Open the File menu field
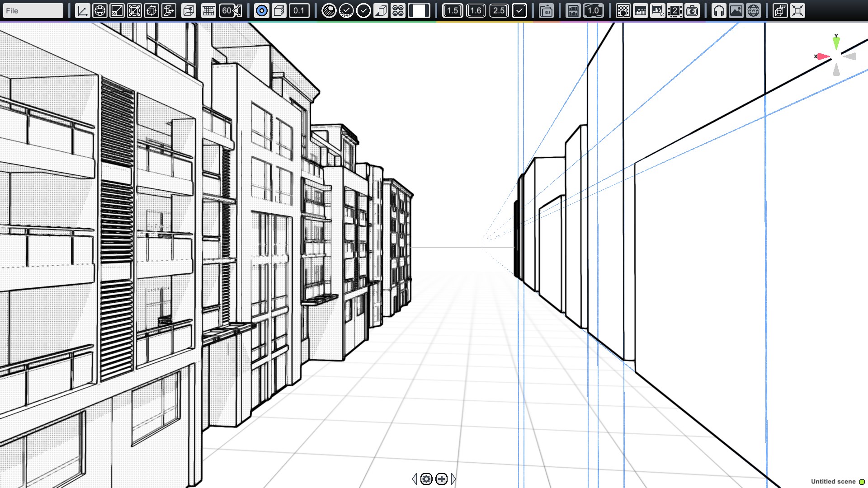 [x=33, y=10]
